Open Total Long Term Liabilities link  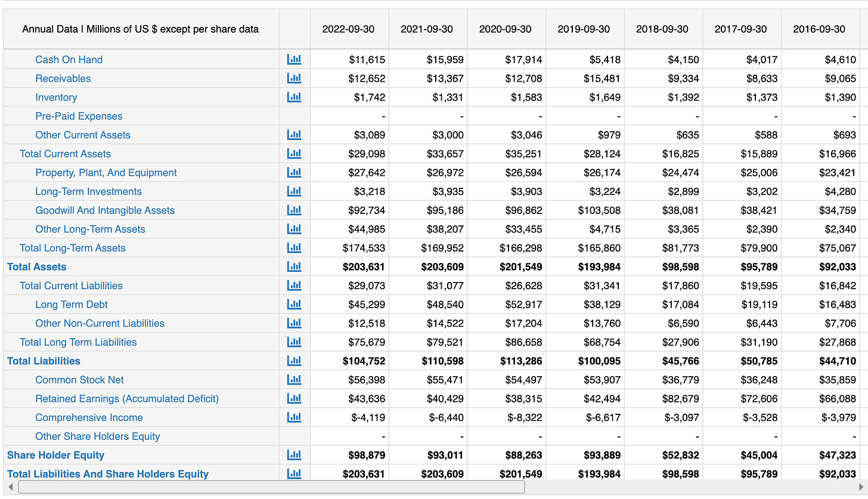(x=78, y=342)
